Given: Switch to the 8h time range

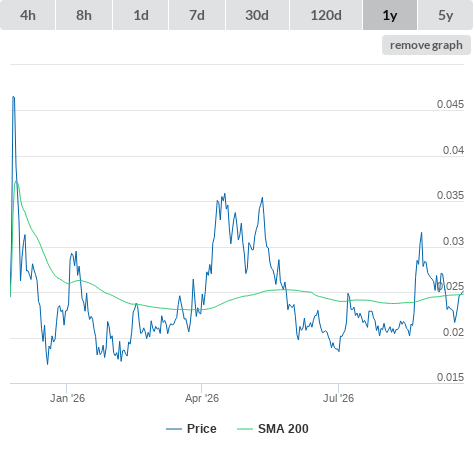Looking at the screenshot, I should click(84, 15).
